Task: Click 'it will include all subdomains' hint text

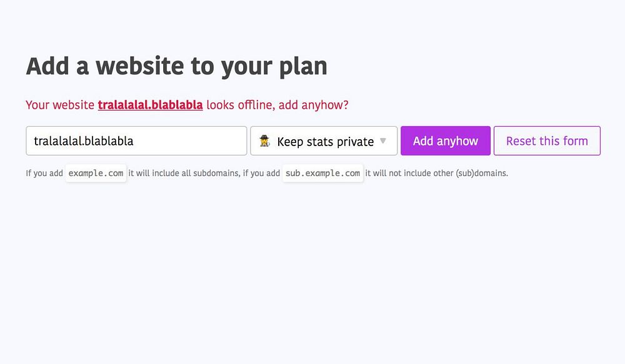Action: [184, 173]
